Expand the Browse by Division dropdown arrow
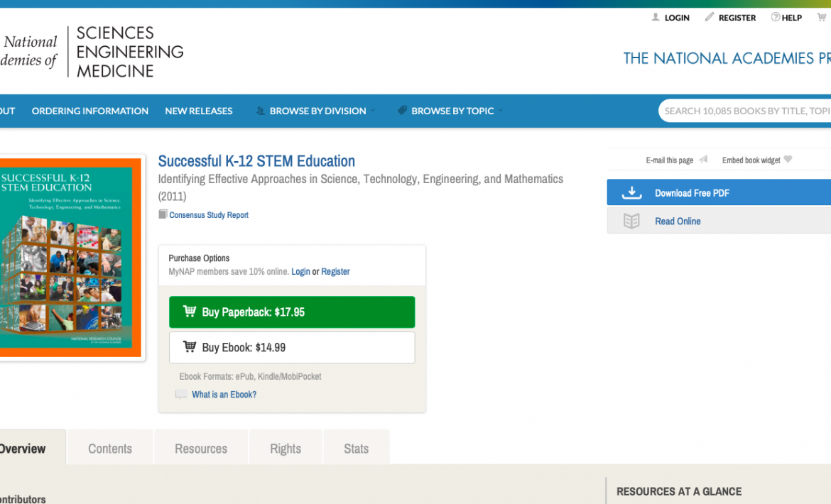The width and height of the screenshot is (831, 504). point(373,111)
